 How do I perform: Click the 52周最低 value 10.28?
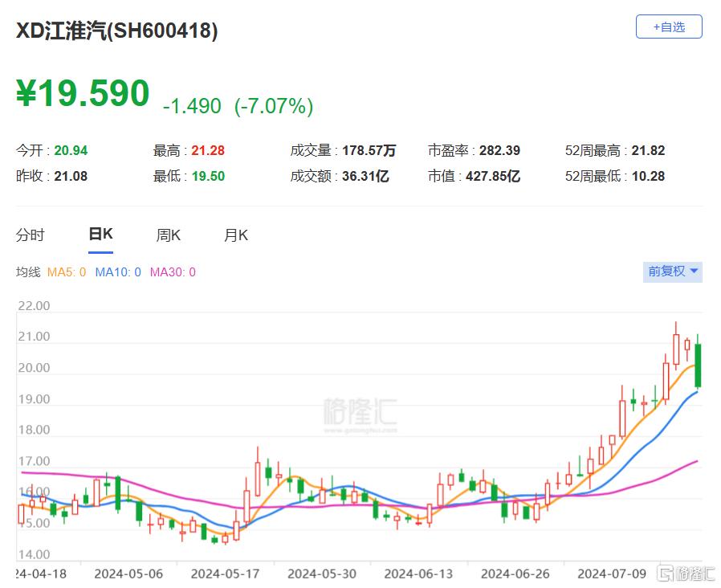coord(649,176)
